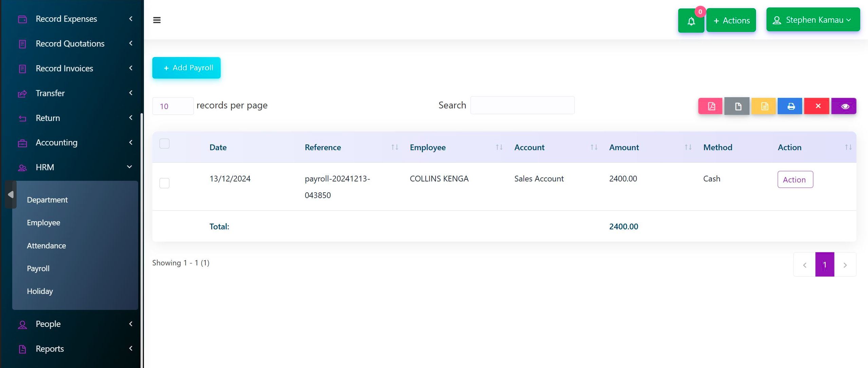868x368 pixels.
Task: Click the Transfer share icon
Action: [x=22, y=93]
